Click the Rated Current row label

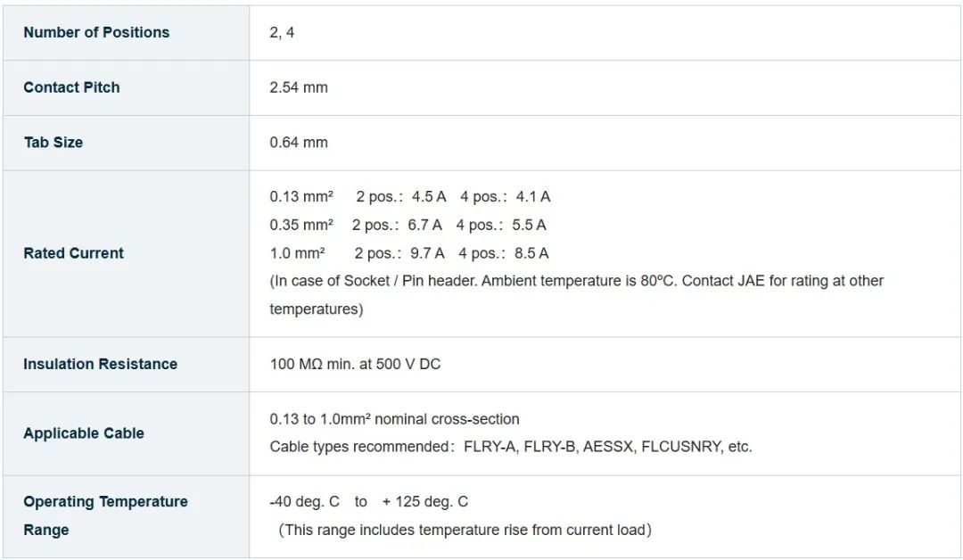click(x=74, y=253)
